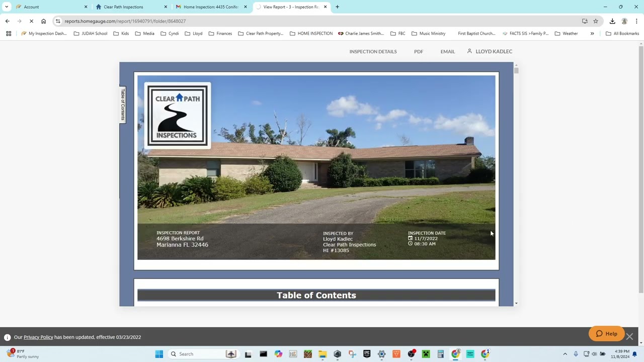Click the report frame scrollbar thumb
Screen dimensions: 644x362
point(516,70)
